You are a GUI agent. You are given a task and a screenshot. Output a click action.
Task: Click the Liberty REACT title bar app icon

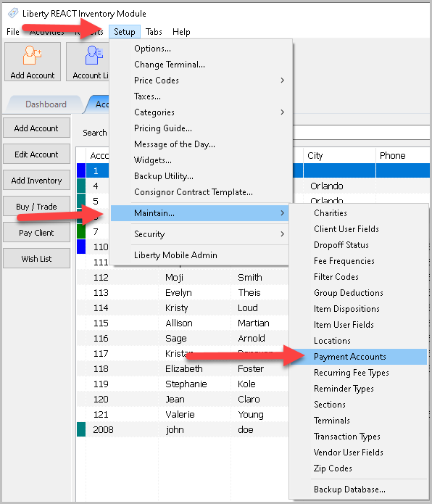(x=13, y=13)
